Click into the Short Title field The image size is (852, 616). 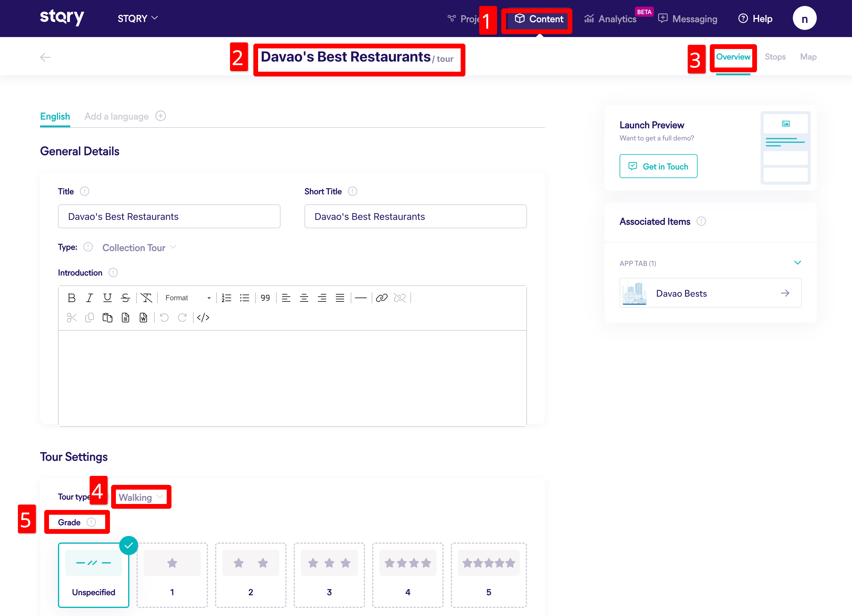pyautogui.click(x=415, y=217)
